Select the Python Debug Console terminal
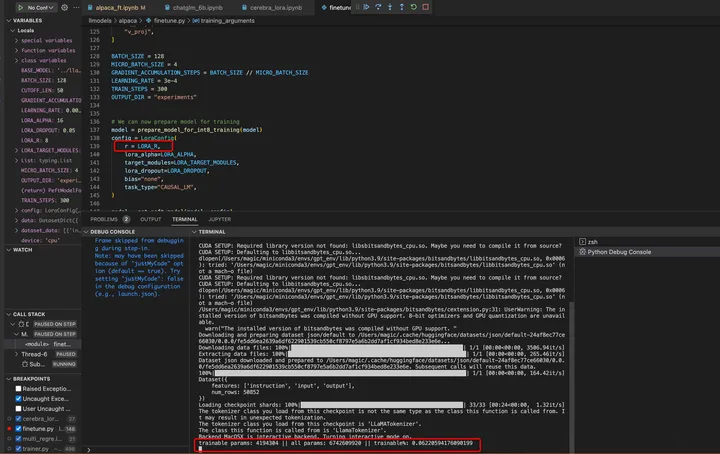This screenshot has width=720, height=454. 619,252
